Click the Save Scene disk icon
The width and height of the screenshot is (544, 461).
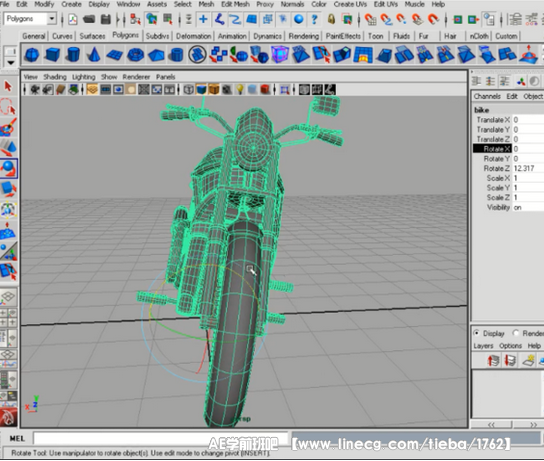pos(106,19)
